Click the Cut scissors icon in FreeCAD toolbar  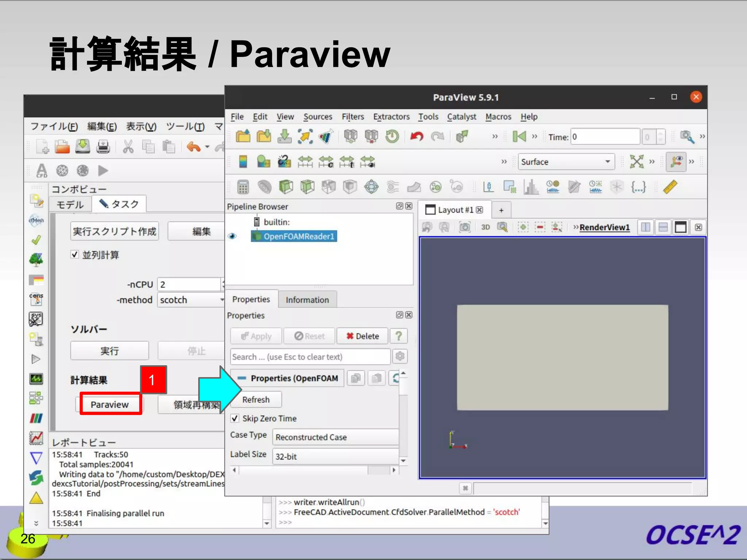pyautogui.click(x=128, y=147)
